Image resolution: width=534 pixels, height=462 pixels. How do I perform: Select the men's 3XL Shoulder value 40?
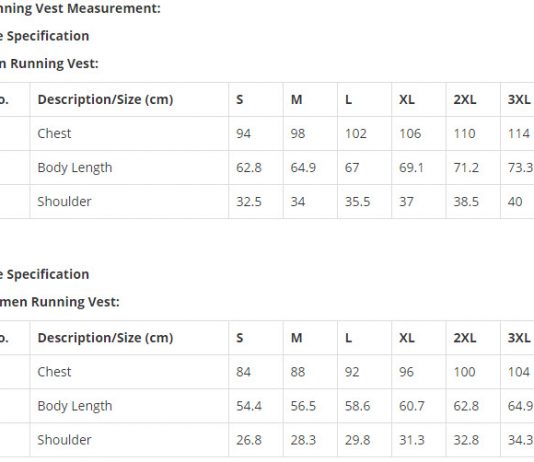(x=515, y=202)
